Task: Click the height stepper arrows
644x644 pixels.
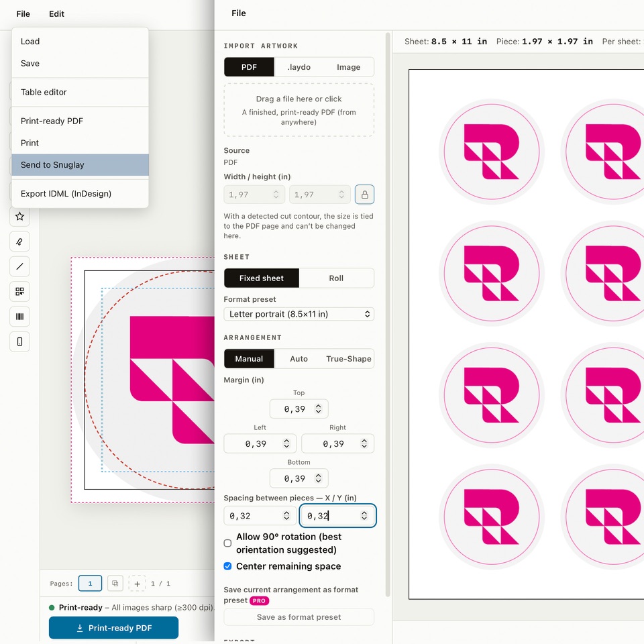Action: (x=341, y=195)
